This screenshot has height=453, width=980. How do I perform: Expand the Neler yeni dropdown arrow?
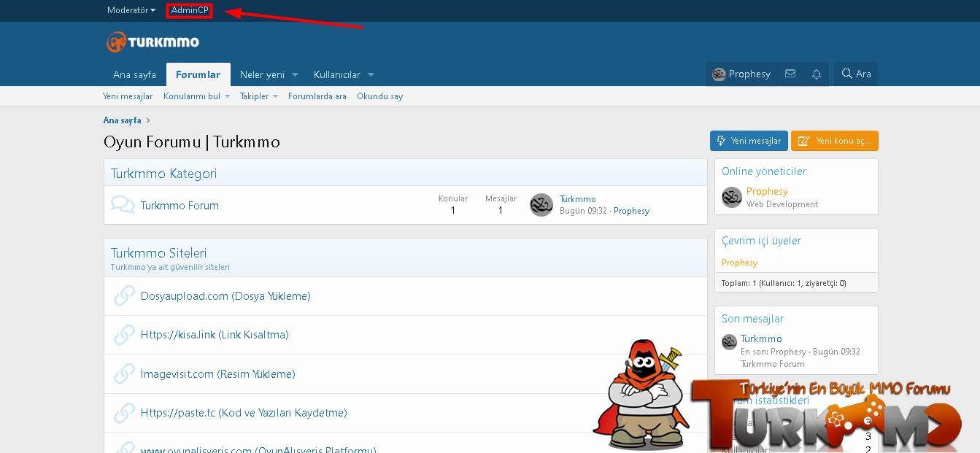coord(295,75)
